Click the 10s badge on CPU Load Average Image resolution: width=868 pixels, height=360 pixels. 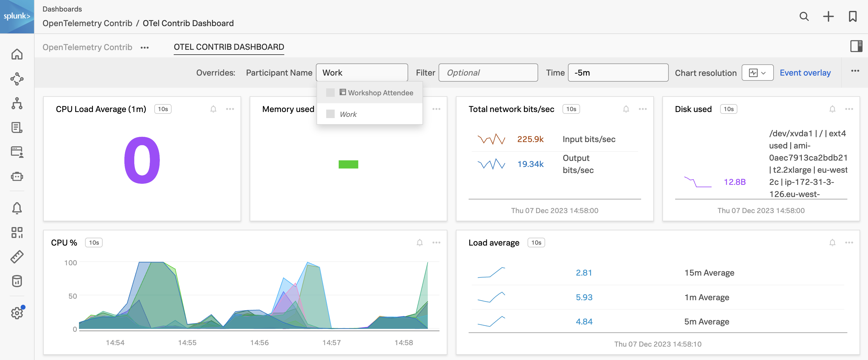coord(163,109)
